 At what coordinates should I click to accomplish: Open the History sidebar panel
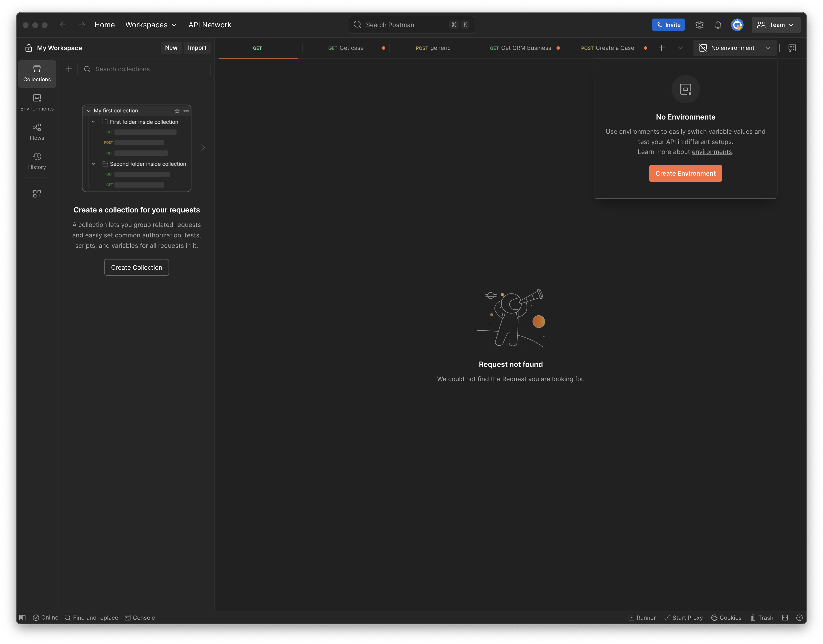click(x=37, y=161)
